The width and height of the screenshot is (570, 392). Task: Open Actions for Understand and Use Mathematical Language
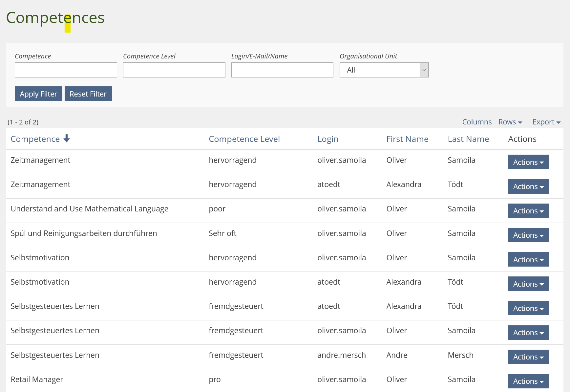coord(528,211)
